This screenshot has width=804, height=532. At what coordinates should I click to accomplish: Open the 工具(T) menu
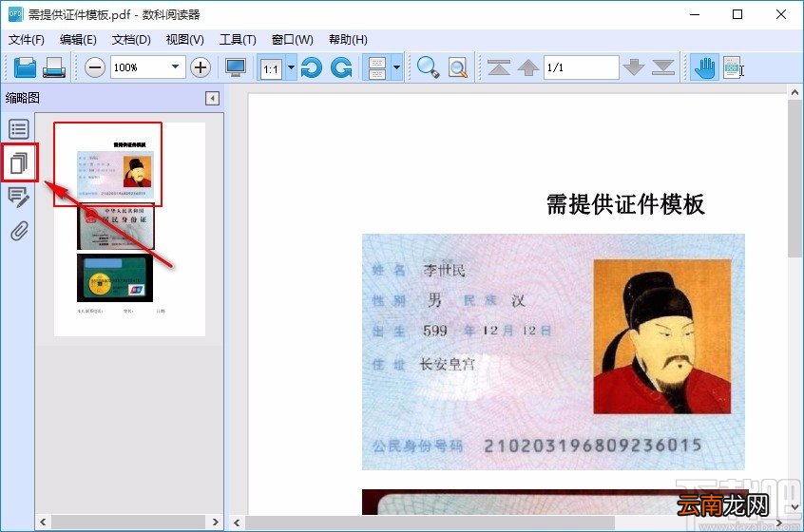238,40
